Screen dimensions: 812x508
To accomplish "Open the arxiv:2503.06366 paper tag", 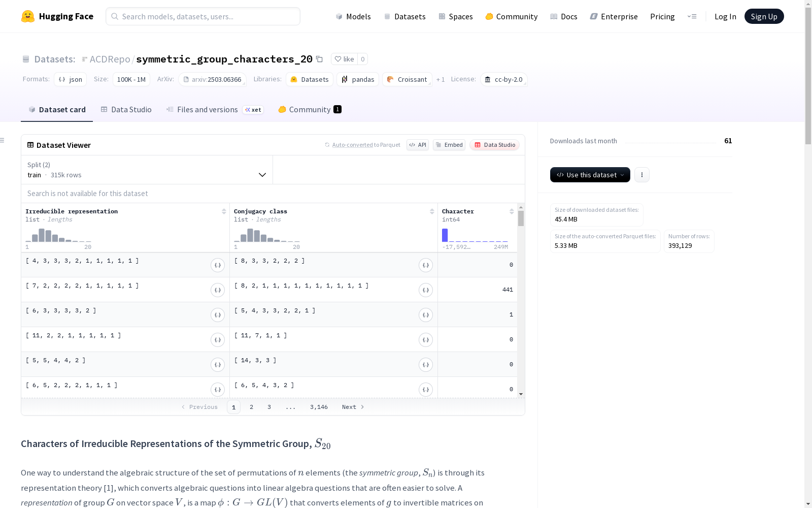I will pos(212,79).
